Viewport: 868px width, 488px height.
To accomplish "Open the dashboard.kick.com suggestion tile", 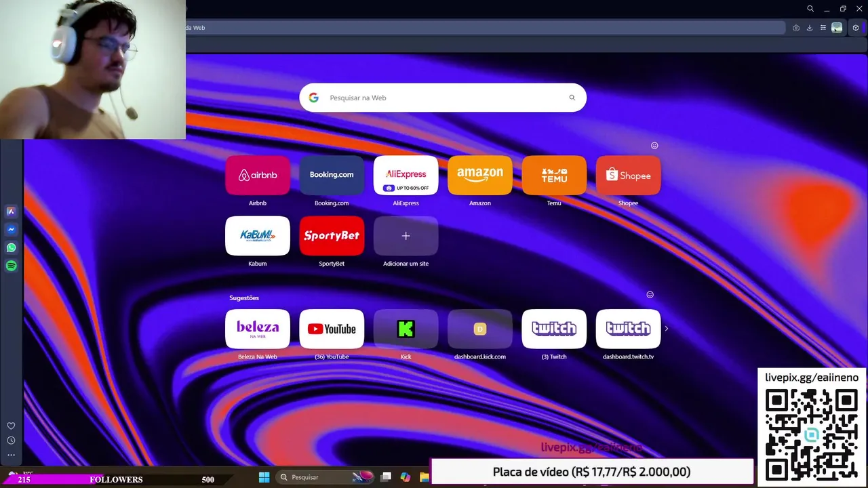I will (x=479, y=329).
